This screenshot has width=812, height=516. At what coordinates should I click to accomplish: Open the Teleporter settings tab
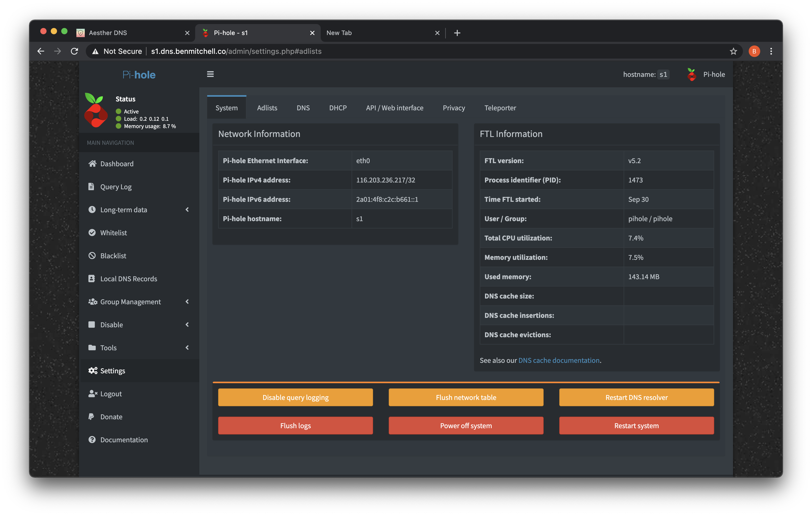500,107
